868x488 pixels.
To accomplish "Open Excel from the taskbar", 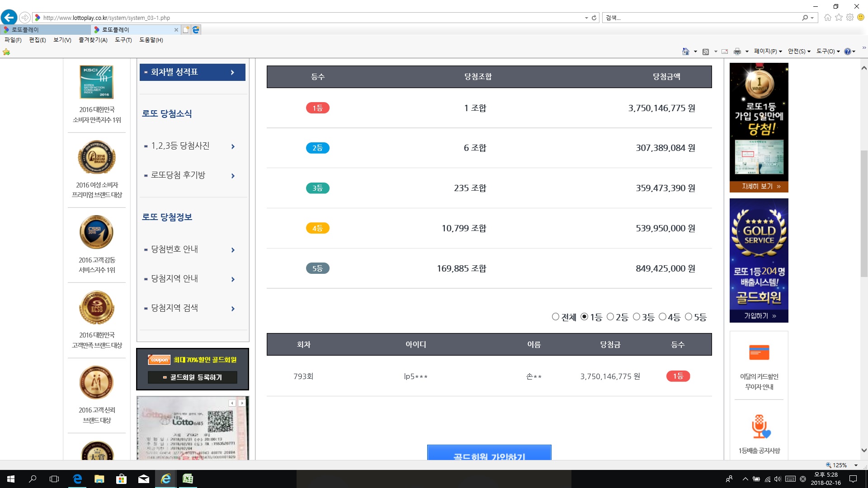I will [188, 479].
